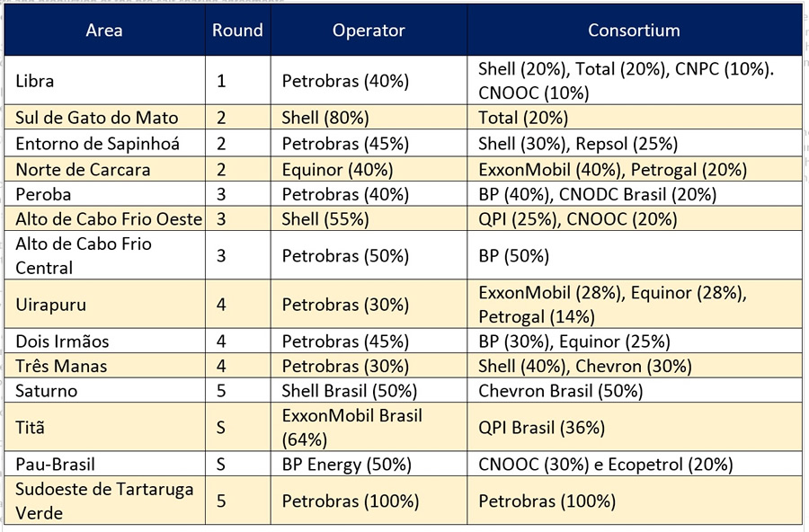Select the Round column header
Screen dimensions: 809x532
(x=238, y=30)
